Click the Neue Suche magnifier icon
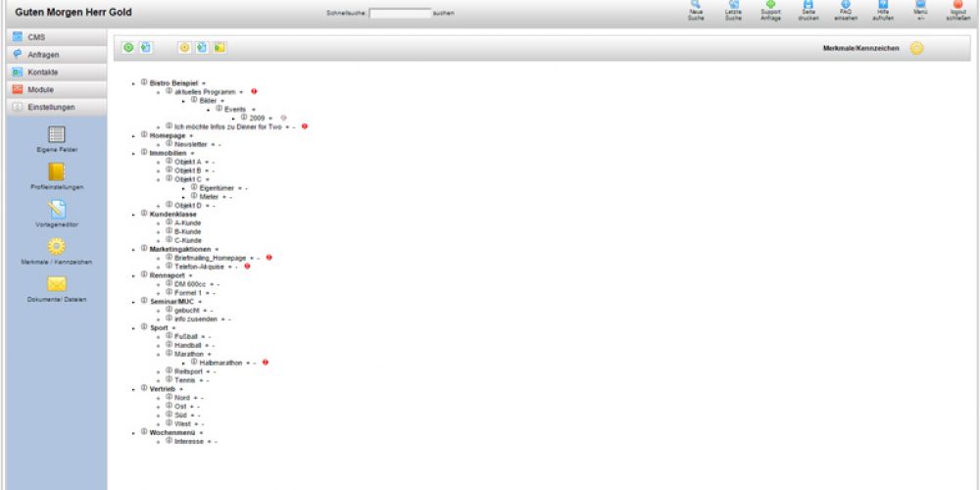 point(695,6)
